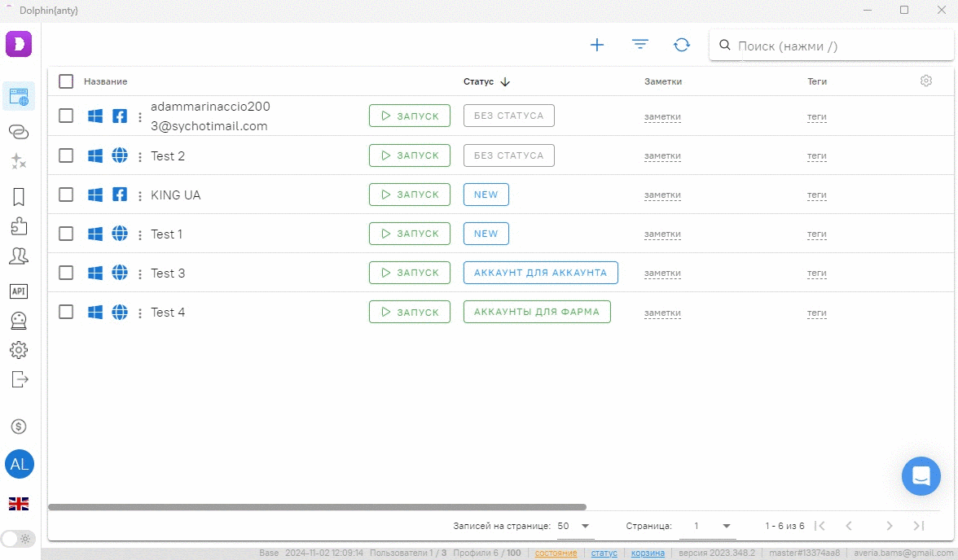
Task: Open the bookmarks icon in sidebar
Action: [19, 197]
